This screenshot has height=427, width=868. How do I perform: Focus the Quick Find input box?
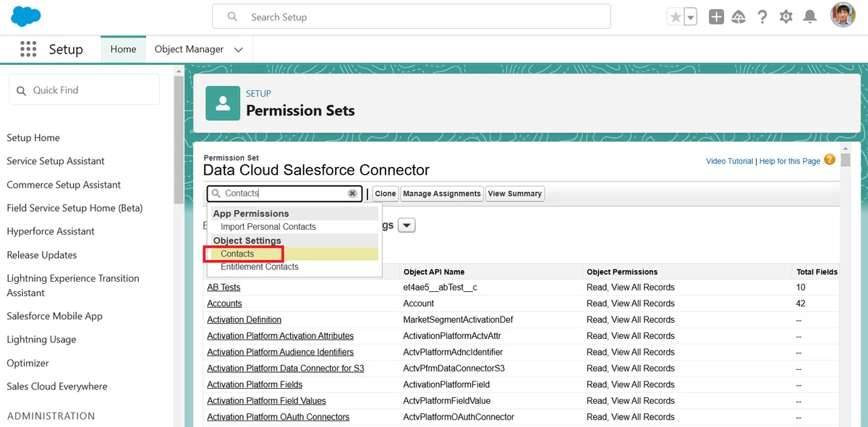[x=84, y=90]
